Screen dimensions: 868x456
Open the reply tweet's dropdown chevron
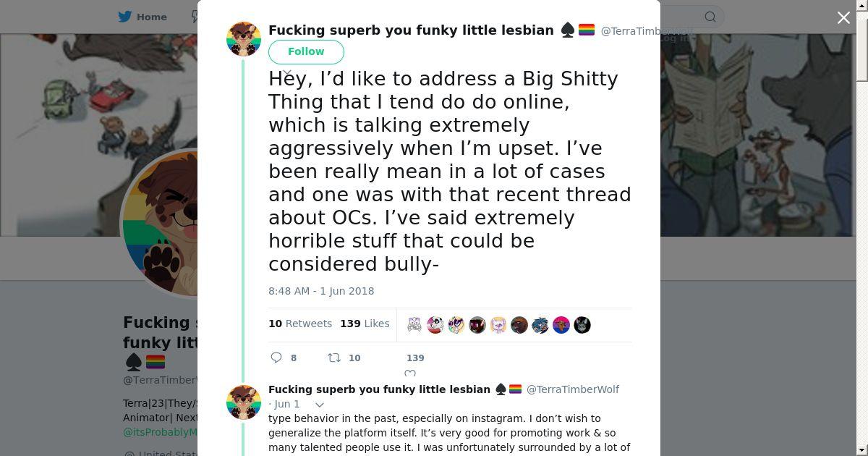coord(319,405)
